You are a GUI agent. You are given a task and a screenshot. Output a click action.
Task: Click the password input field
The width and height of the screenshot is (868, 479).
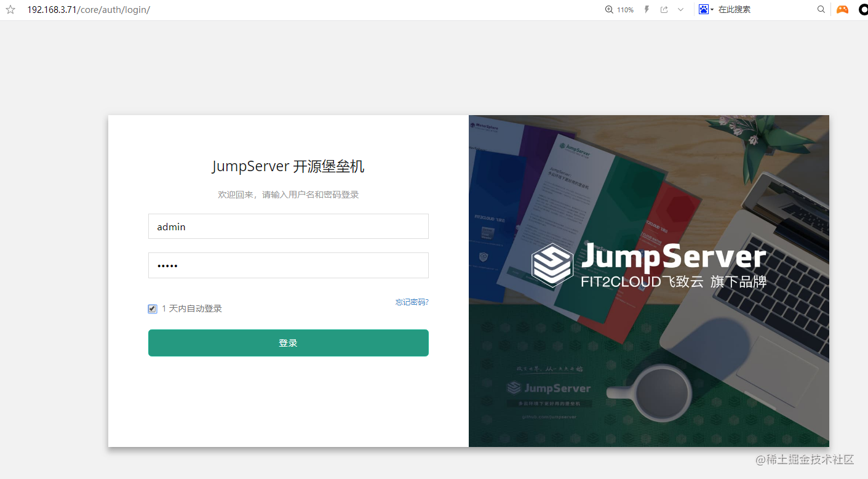tap(289, 265)
